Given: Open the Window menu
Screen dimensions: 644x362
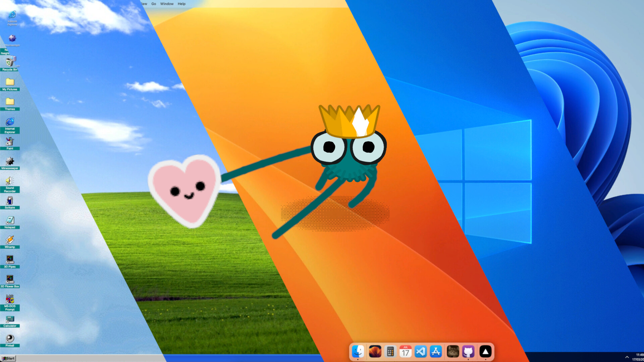Looking at the screenshot, I should 167,4.
